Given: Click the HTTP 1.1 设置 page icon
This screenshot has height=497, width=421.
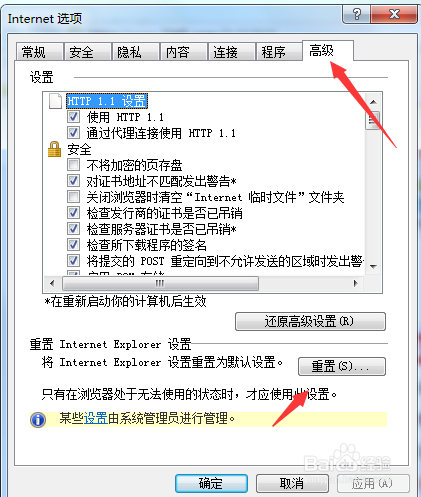Looking at the screenshot, I should 55,101.
